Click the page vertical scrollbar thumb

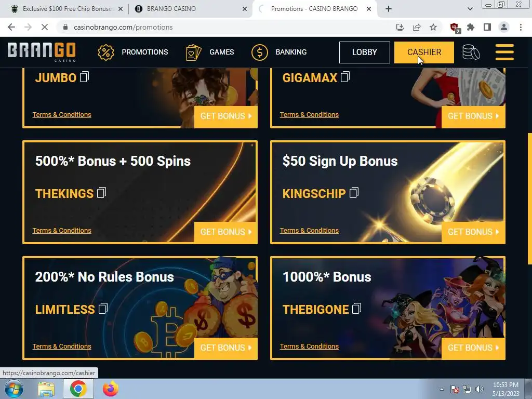pos(529,198)
